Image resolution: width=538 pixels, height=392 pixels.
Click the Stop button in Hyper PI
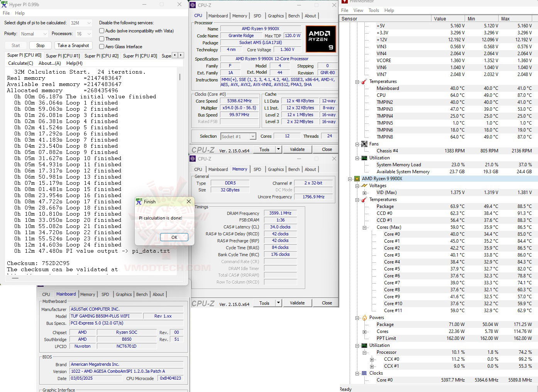click(41, 46)
